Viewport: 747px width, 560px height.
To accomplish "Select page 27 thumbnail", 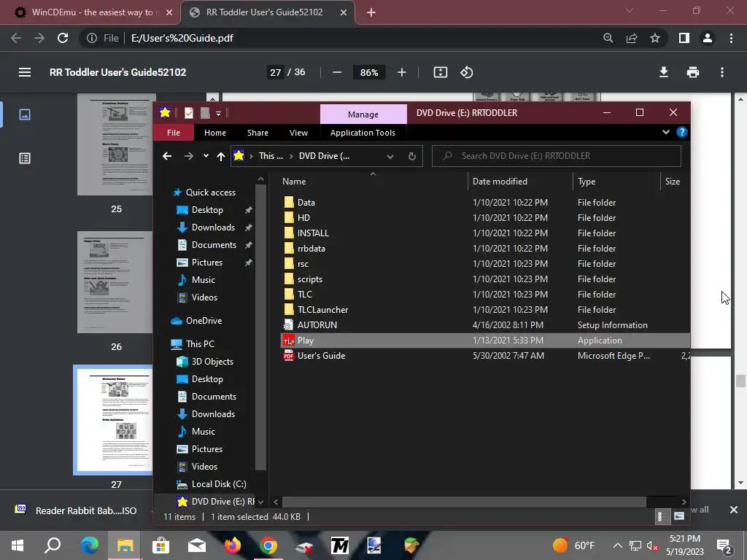I will (x=115, y=420).
